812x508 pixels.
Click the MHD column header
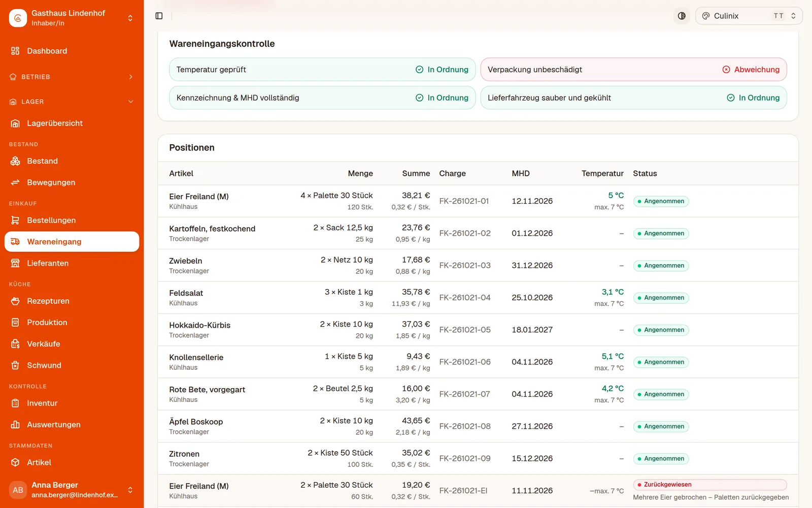[521, 174]
